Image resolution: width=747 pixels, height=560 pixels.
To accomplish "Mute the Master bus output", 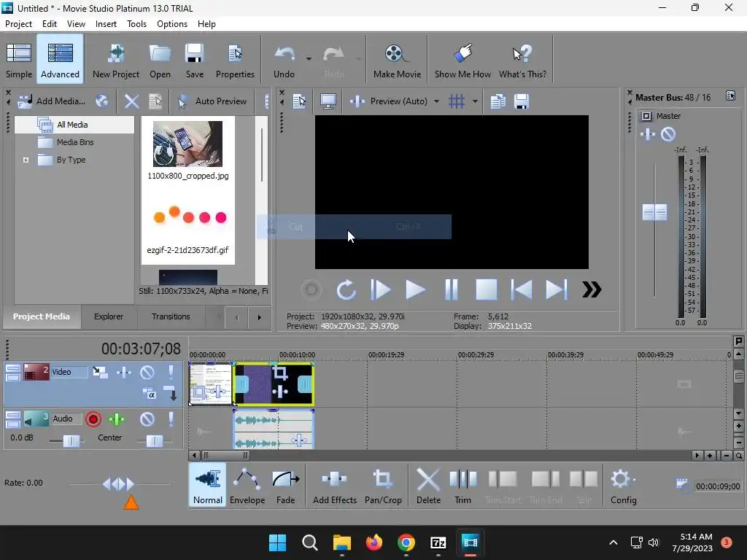I will pos(668,134).
